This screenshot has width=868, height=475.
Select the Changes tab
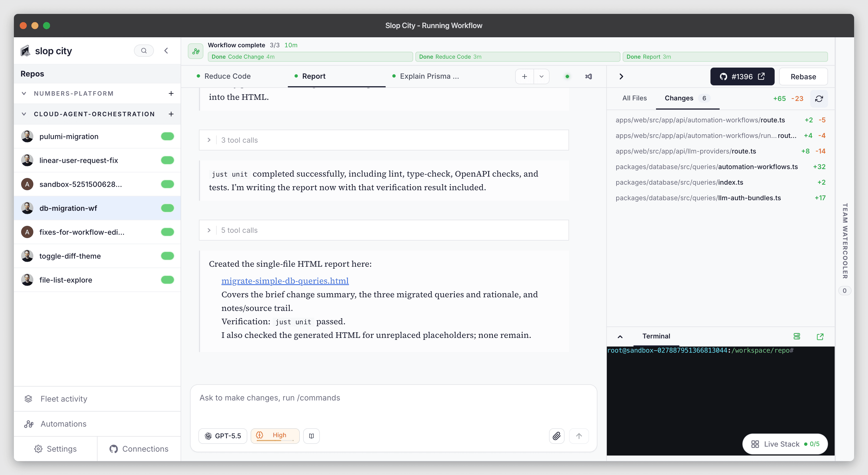point(687,98)
